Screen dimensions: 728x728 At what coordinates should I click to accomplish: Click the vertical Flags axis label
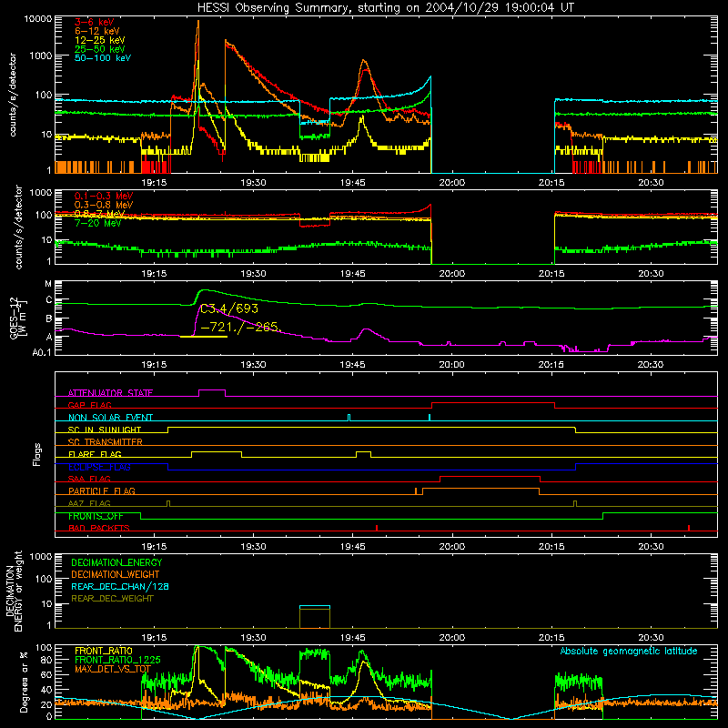point(37,454)
